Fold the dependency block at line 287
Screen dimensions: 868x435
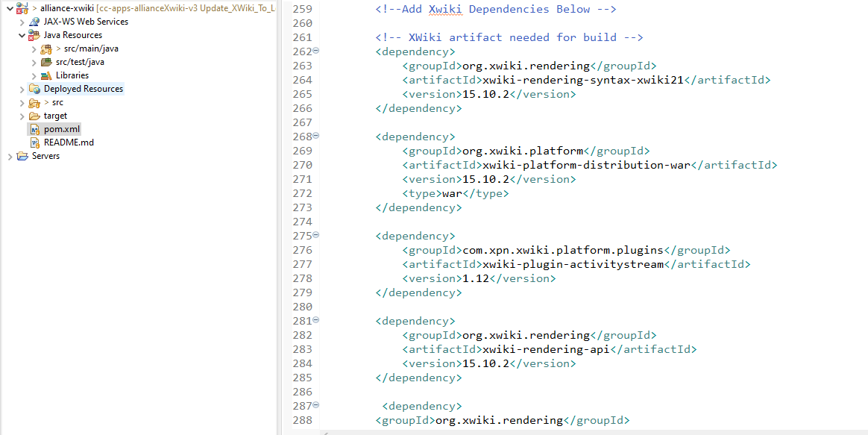click(316, 405)
